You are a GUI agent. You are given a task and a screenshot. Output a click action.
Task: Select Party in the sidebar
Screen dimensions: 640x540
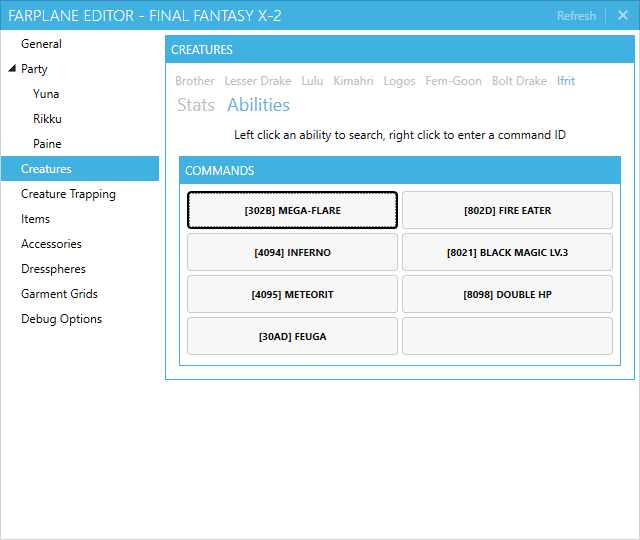pos(34,69)
